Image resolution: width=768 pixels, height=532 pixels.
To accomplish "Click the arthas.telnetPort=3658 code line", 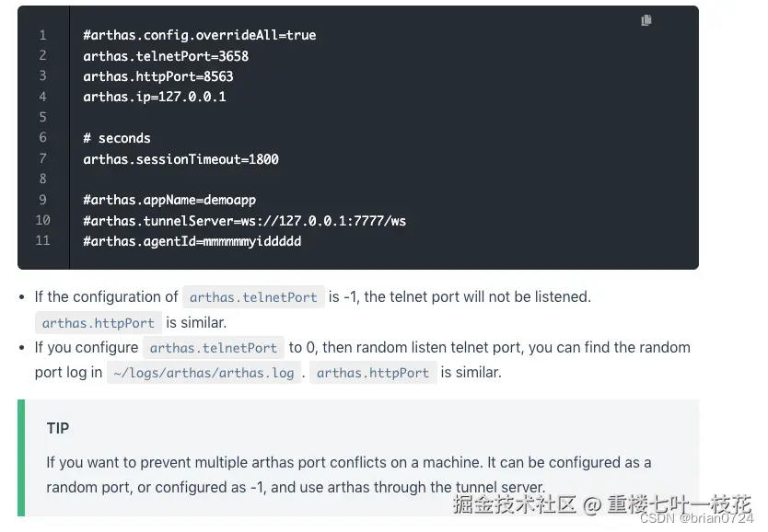I will 166,56.
